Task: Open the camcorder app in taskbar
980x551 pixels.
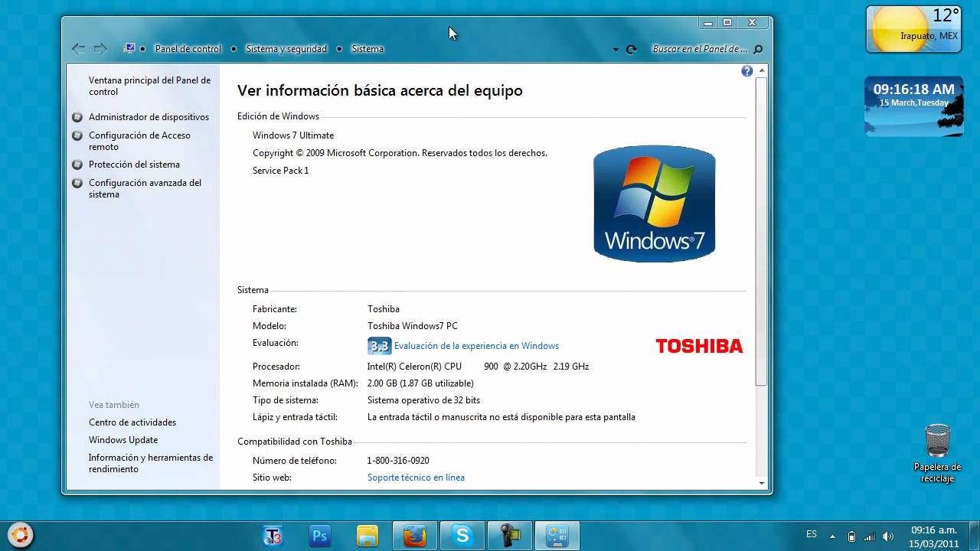Action: 510,536
